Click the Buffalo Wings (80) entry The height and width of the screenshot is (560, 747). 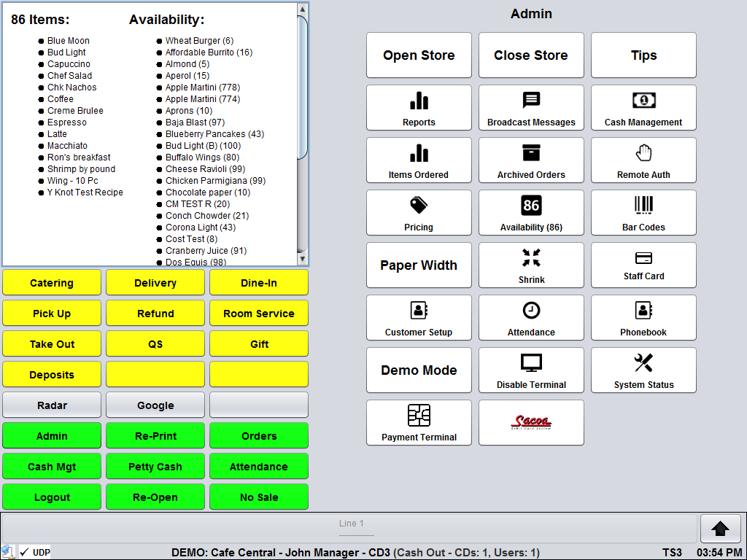(x=202, y=157)
